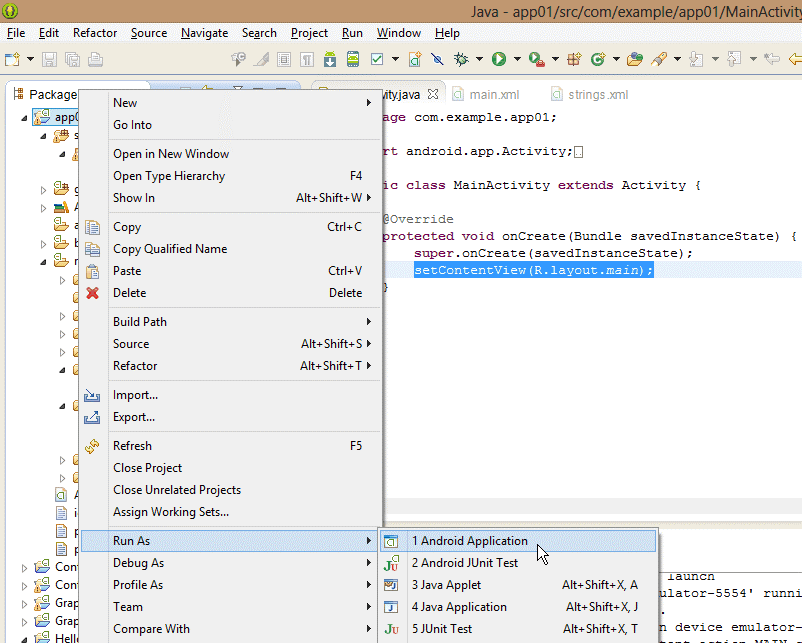The image size is (802, 643).
Task: Click the Run toolbar button (green play)
Action: point(498,60)
